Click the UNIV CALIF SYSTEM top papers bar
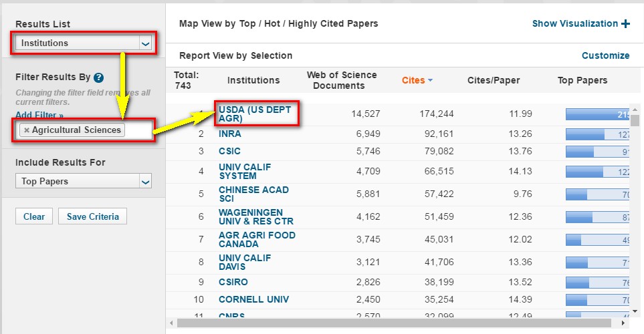 click(597, 172)
